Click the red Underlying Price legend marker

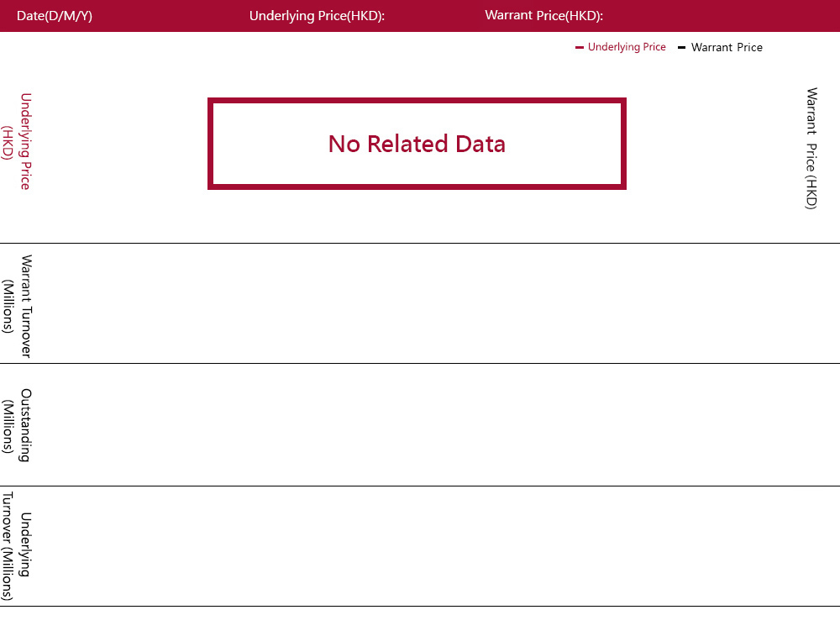click(x=579, y=48)
